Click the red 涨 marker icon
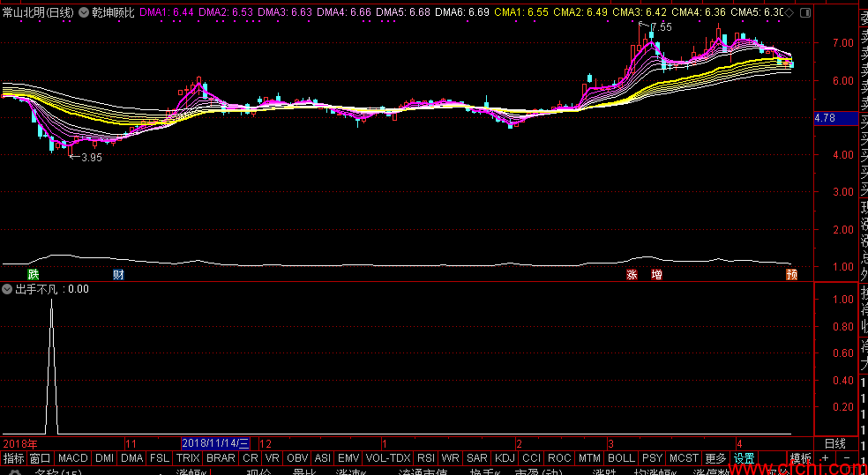868x475 pixels. [632, 275]
